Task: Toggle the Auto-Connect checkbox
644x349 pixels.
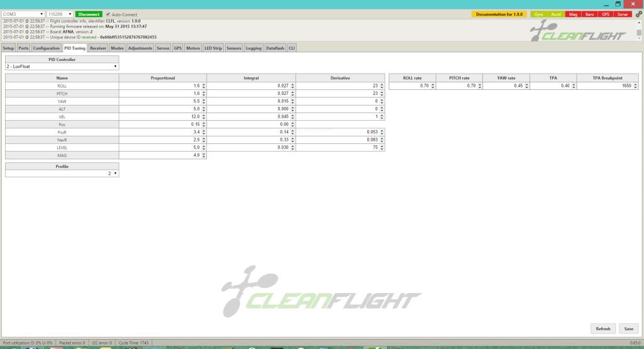Action: (108, 14)
